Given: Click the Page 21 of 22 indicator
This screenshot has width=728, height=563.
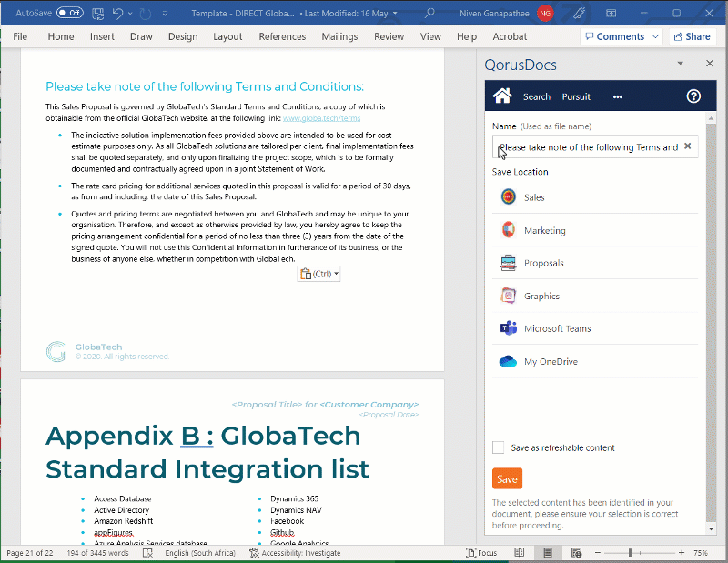Looking at the screenshot, I should (x=30, y=553).
